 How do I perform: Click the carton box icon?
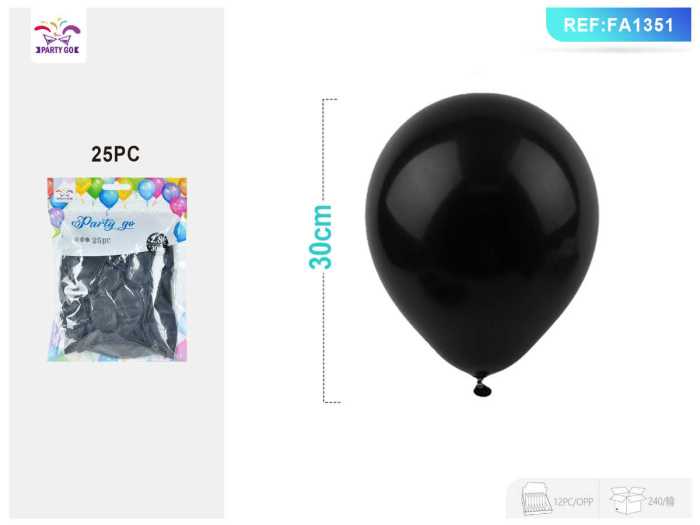628,500
